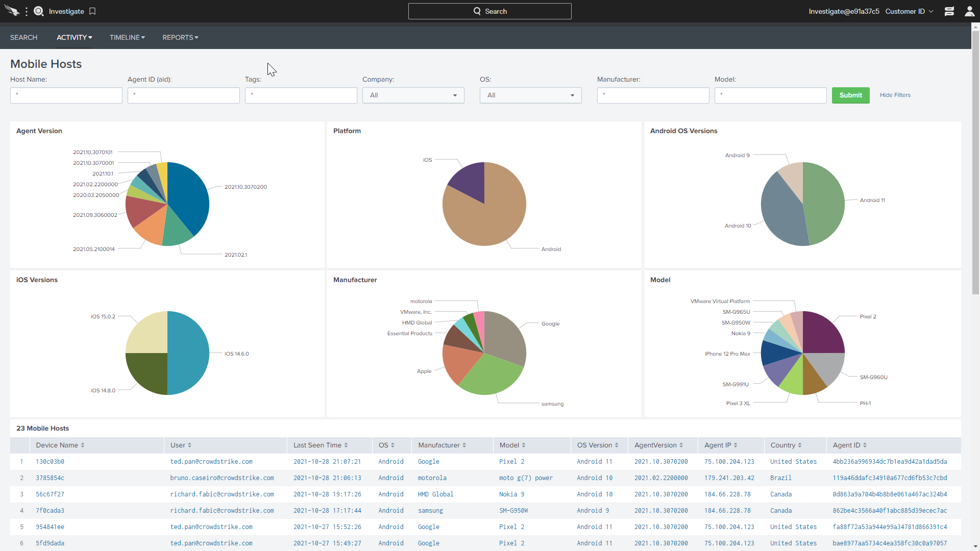Click the teal iOS 14.6.0 pie slice
Image resolution: width=980 pixels, height=551 pixels.
(x=189, y=353)
